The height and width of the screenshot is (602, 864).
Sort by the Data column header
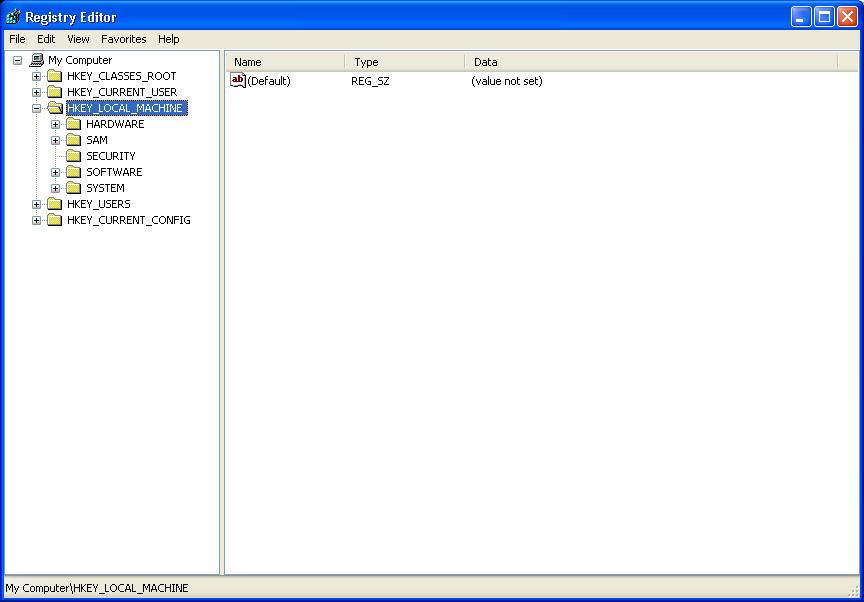click(x=651, y=62)
